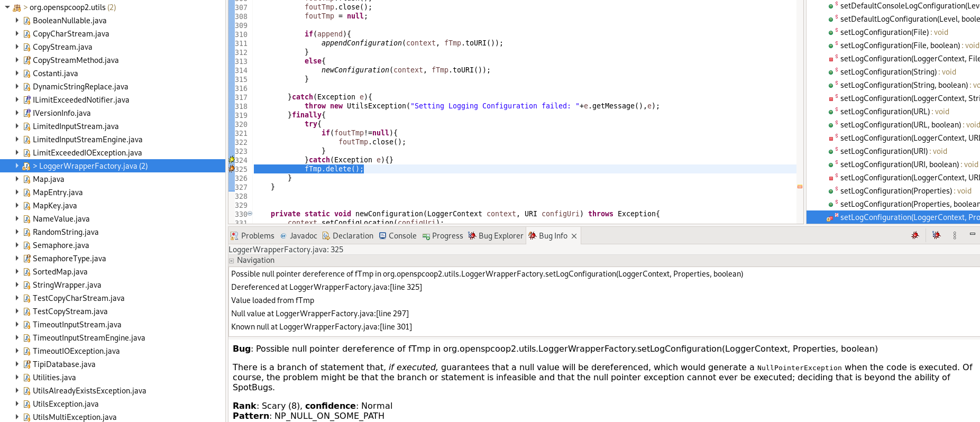The width and height of the screenshot is (980, 422).
Task: Click the highlighted fTmp.delete(); code line
Action: pyautogui.click(x=334, y=169)
